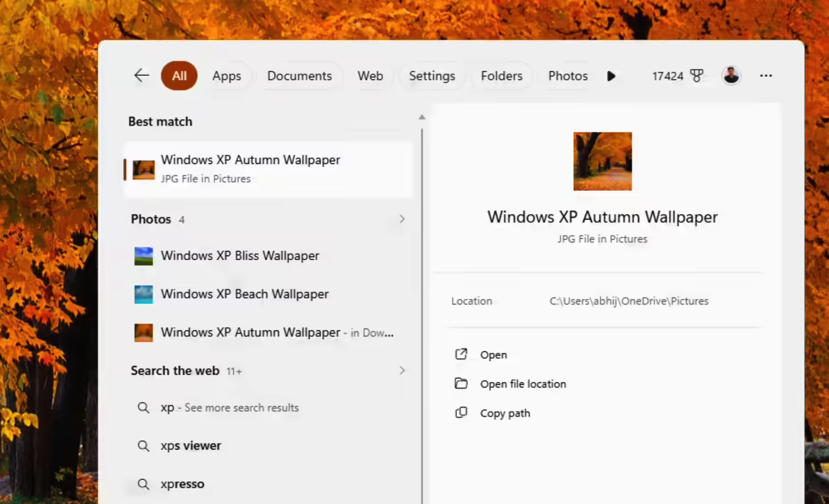829x504 pixels.
Task: Click search icon beside xps viewer
Action: 144,446
